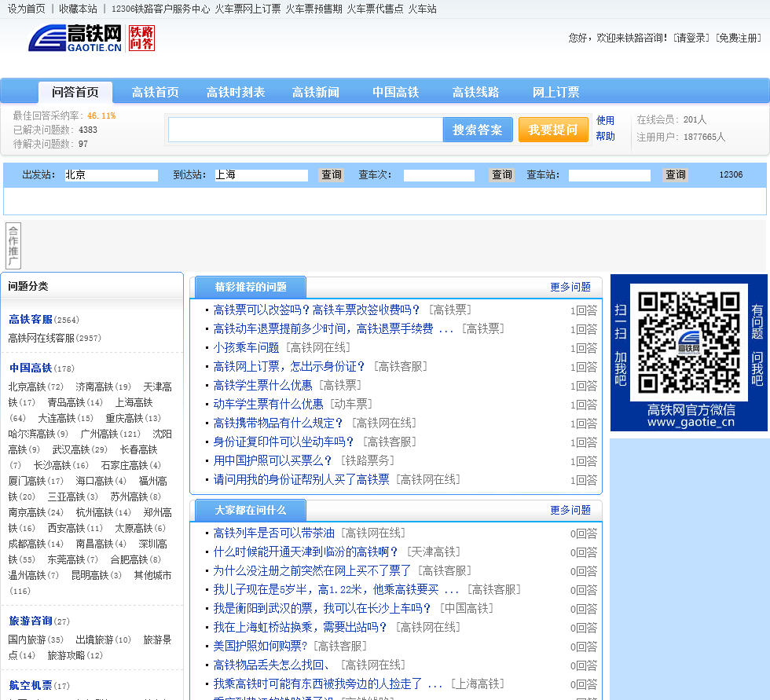Click the red 铁路问答 badge icon
The height and width of the screenshot is (700, 770).
(141, 38)
